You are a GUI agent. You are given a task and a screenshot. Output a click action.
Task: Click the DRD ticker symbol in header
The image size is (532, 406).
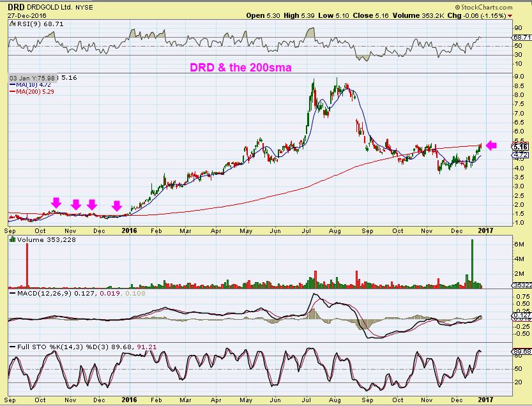click(15, 7)
